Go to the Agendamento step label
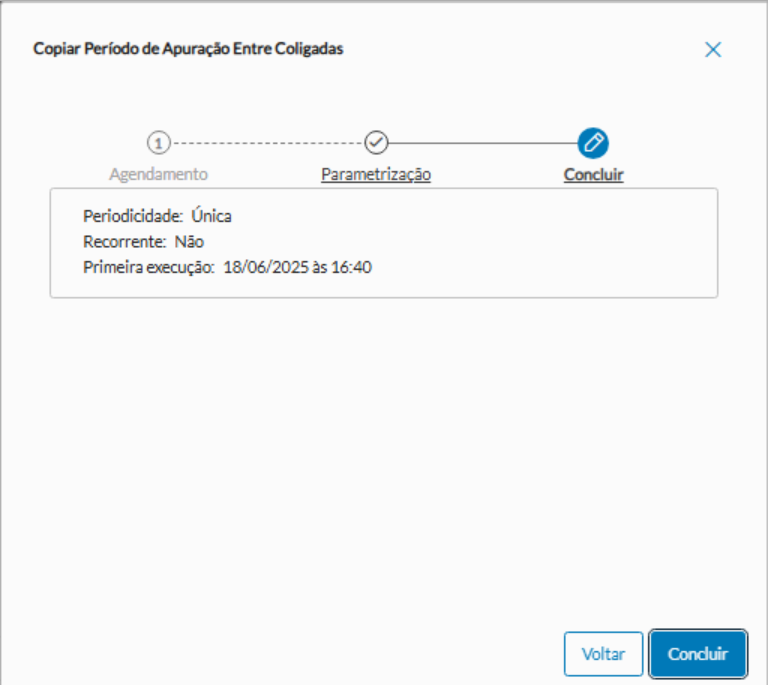This screenshot has width=768, height=685. [x=158, y=174]
